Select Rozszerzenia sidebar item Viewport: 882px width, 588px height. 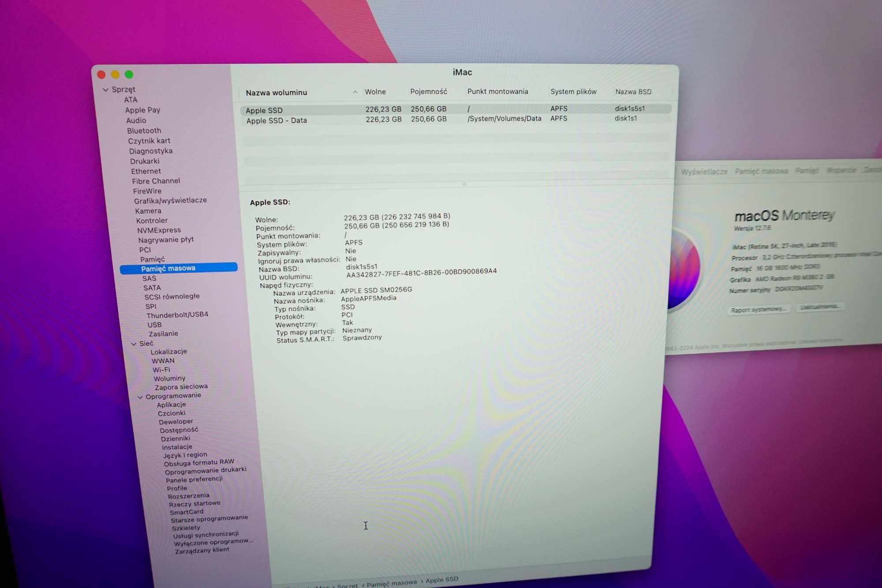click(189, 496)
